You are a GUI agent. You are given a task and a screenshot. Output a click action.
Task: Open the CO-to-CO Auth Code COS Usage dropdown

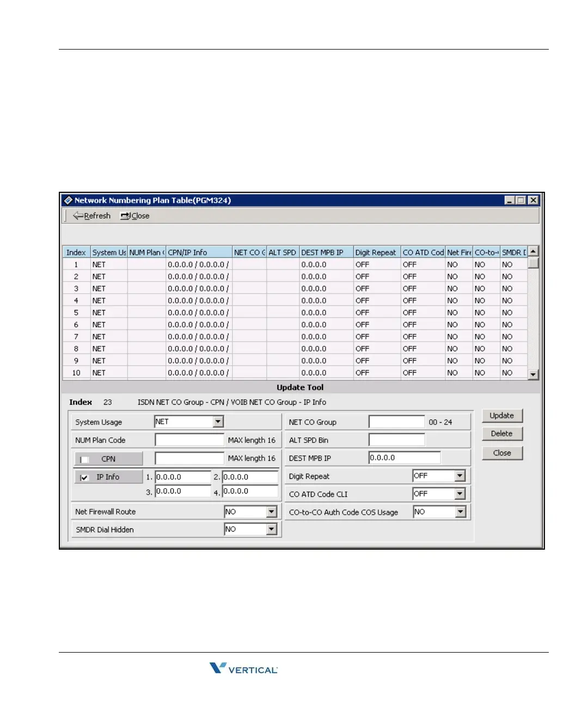[x=461, y=512]
